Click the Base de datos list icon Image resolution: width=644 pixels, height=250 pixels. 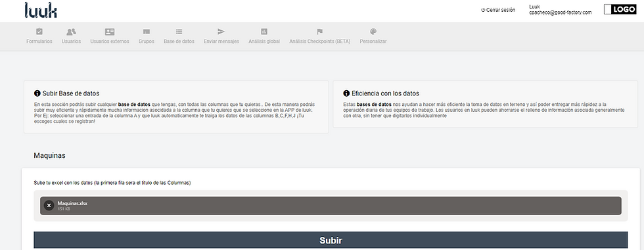click(x=179, y=32)
